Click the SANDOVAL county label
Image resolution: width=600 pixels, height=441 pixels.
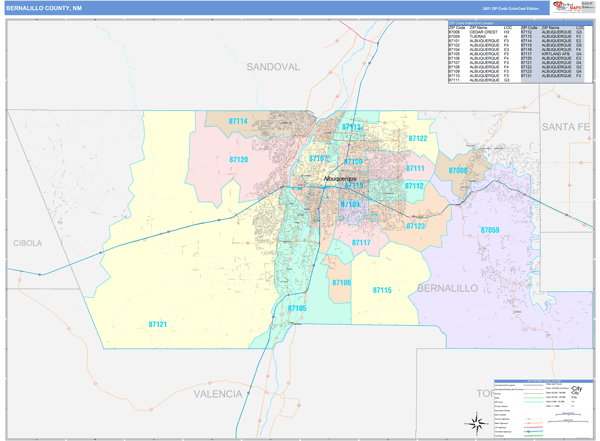[273, 67]
